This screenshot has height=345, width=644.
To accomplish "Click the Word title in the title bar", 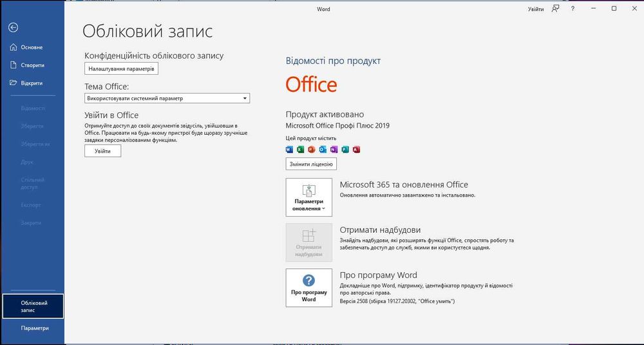I will 323,9.
